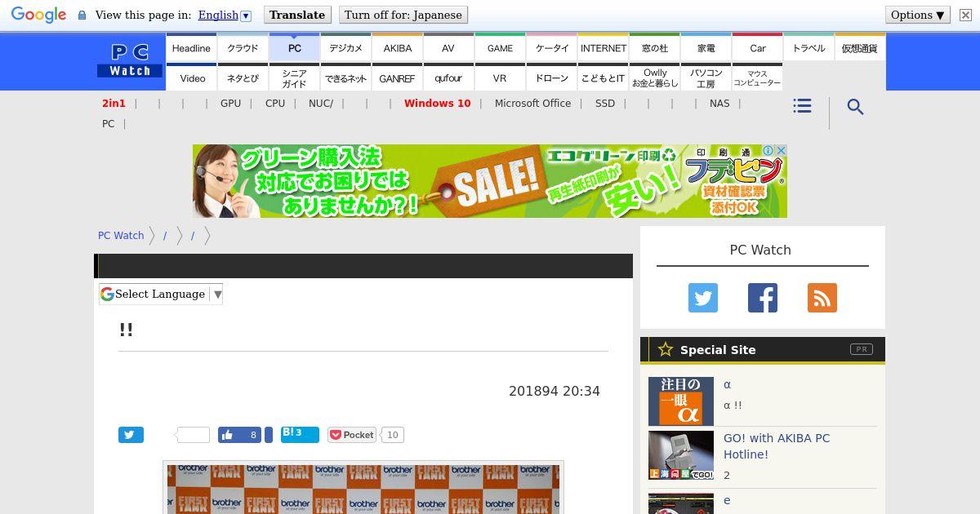This screenshot has width=980, height=514.
Task: Open the PC Watch RSS feed
Action: tap(822, 298)
